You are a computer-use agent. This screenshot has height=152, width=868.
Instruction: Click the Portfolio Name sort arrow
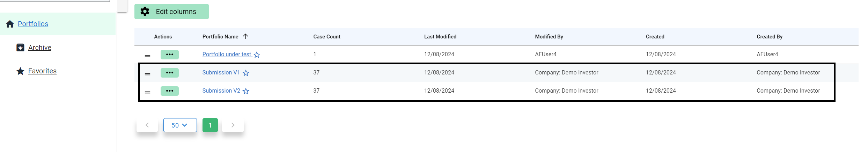pos(245,36)
